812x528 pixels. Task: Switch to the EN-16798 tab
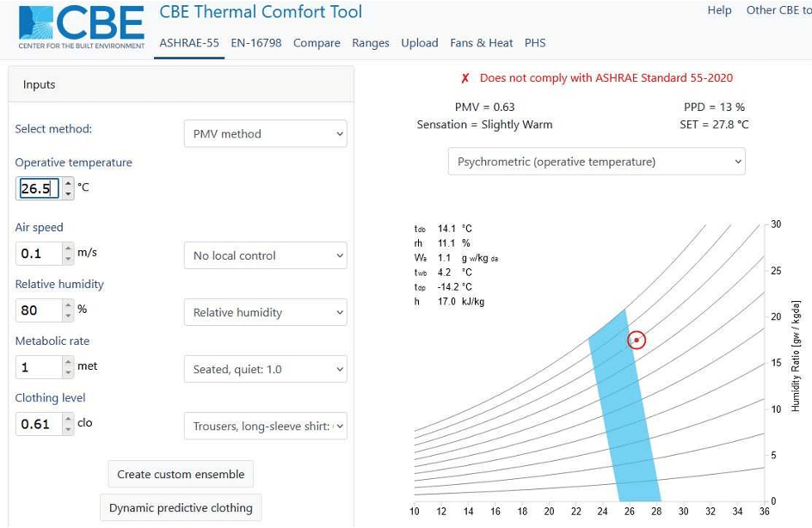tap(255, 43)
